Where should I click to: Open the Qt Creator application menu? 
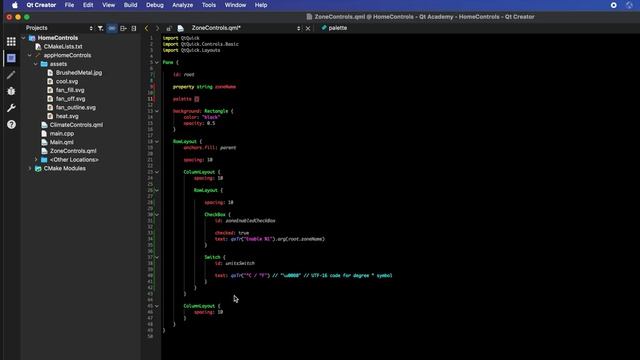click(41, 5)
